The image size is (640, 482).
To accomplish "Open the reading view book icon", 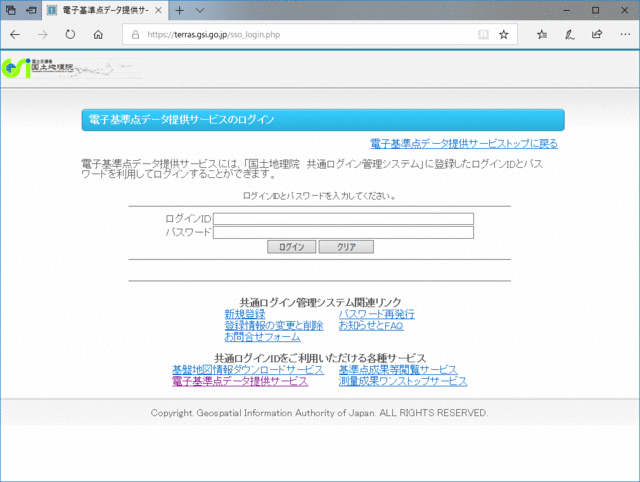I will pyautogui.click(x=483, y=35).
